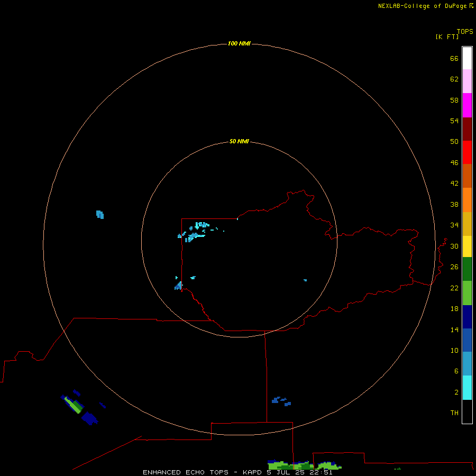Click the gold 34-38 kft legend swatch

[467, 224]
